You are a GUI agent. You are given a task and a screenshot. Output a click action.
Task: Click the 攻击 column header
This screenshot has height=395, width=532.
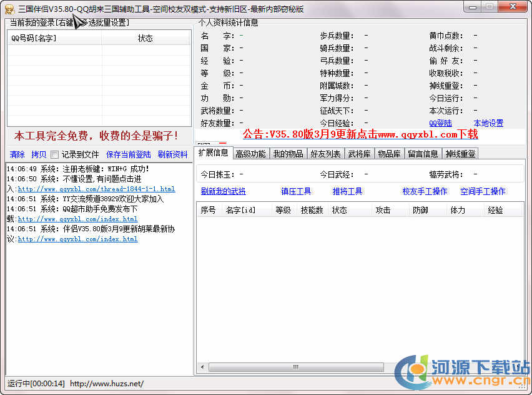(390, 210)
